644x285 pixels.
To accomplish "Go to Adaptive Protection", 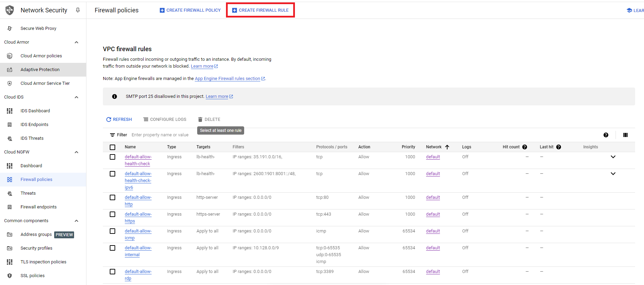I will click(x=40, y=70).
